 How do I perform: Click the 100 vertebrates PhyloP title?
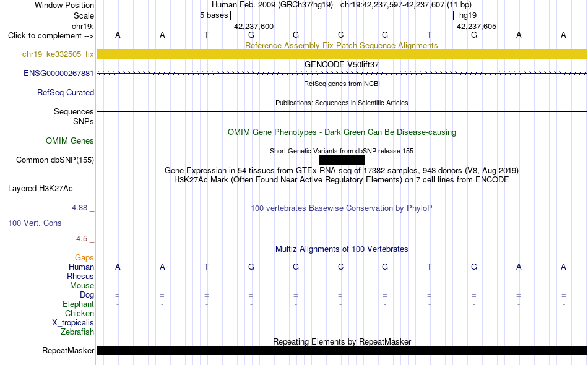click(x=342, y=208)
